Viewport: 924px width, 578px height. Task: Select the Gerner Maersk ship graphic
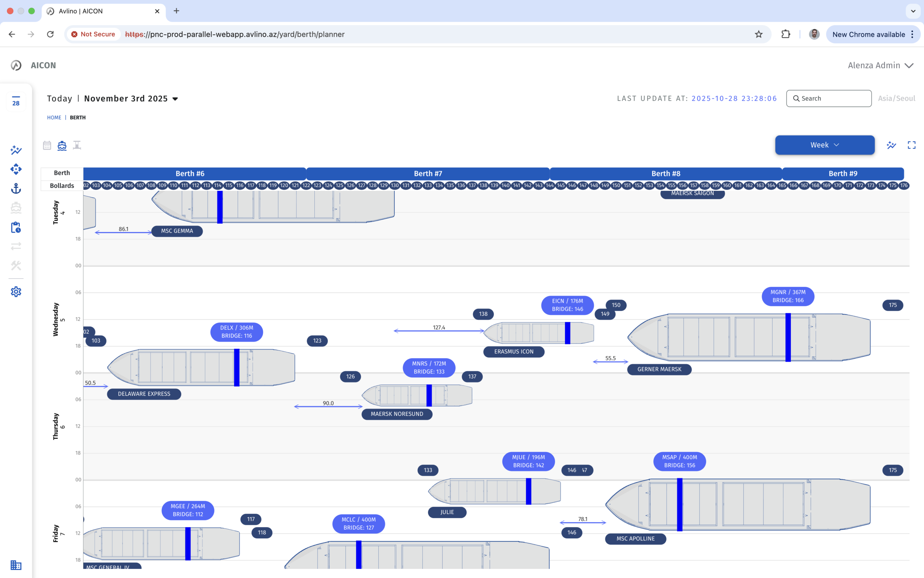coord(749,337)
